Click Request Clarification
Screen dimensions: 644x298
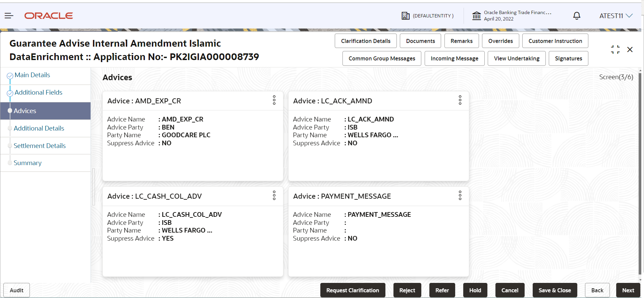click(x=353, y=290)
